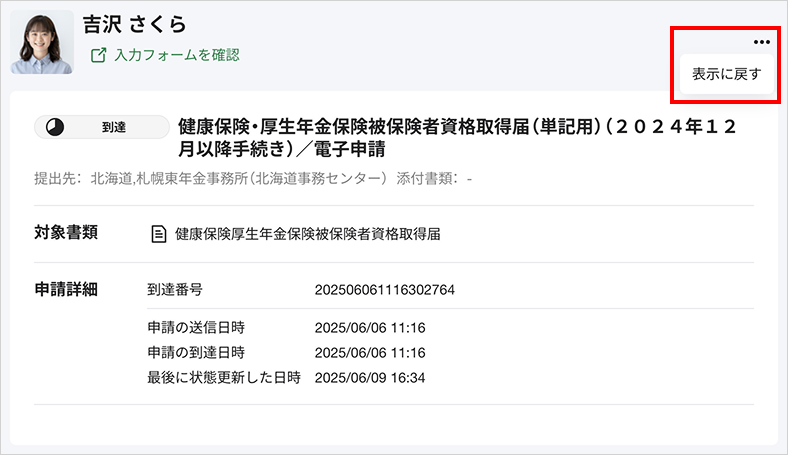Click the three-dot more options icon
Screen dimensions: 788x455
762,42
